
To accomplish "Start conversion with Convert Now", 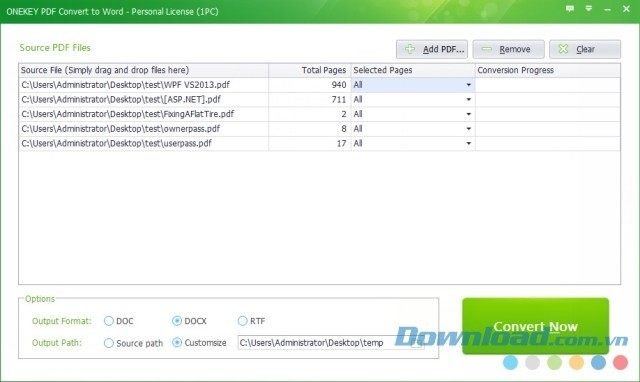I will pos(536,326).
